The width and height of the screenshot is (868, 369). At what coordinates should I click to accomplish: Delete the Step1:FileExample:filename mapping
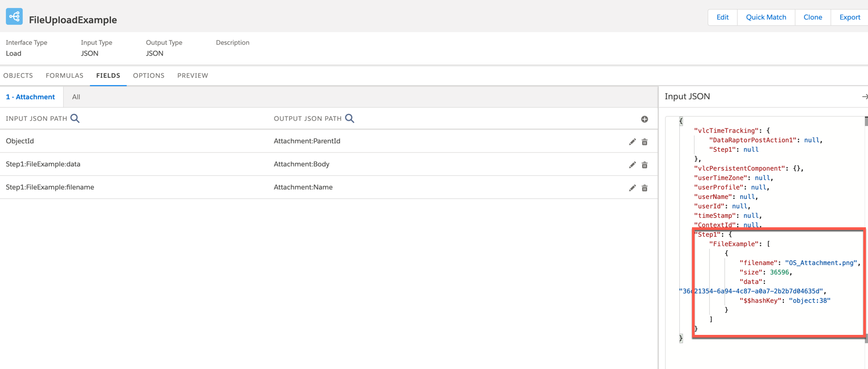point(645,188)
